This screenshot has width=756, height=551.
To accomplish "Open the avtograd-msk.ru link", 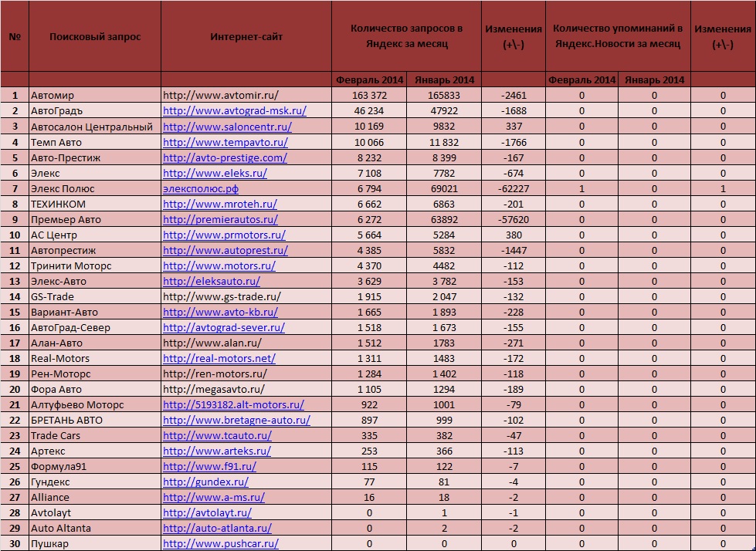I will click(234, 111).
